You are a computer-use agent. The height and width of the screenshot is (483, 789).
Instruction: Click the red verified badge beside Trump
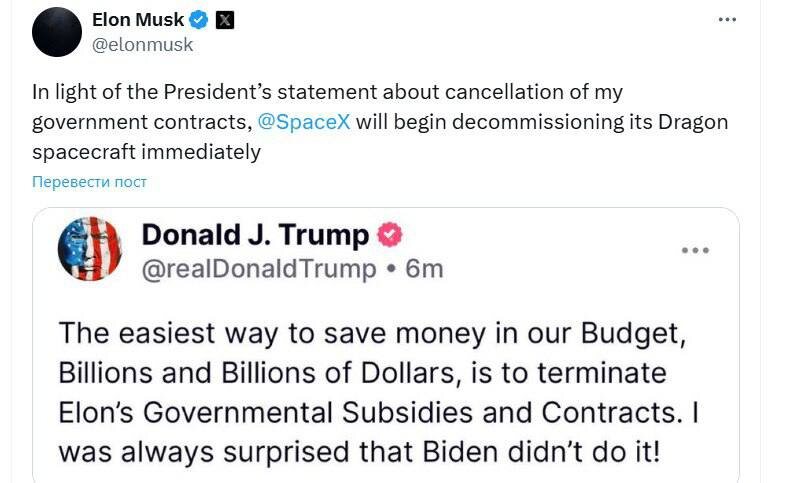390,235
